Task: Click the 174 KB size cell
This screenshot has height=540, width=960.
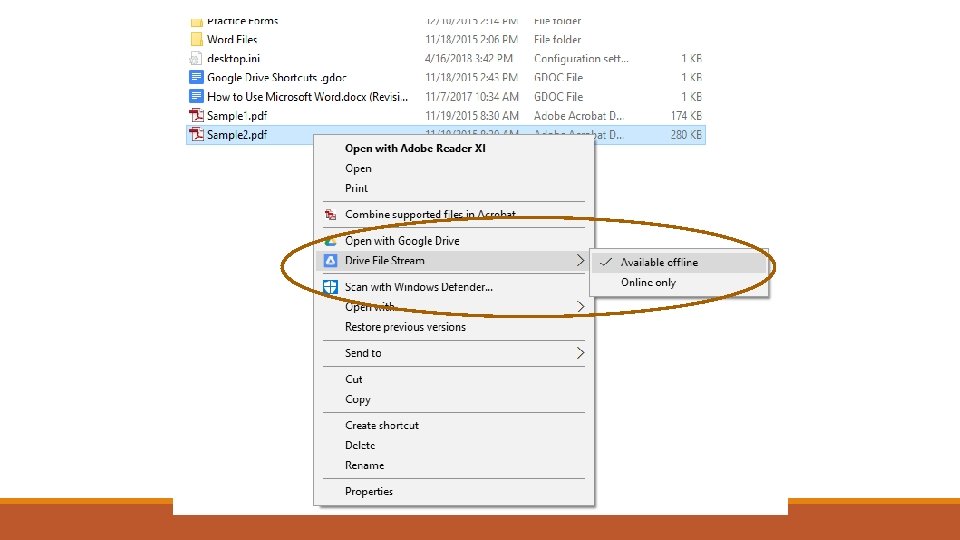Action: tap(686, 115)
